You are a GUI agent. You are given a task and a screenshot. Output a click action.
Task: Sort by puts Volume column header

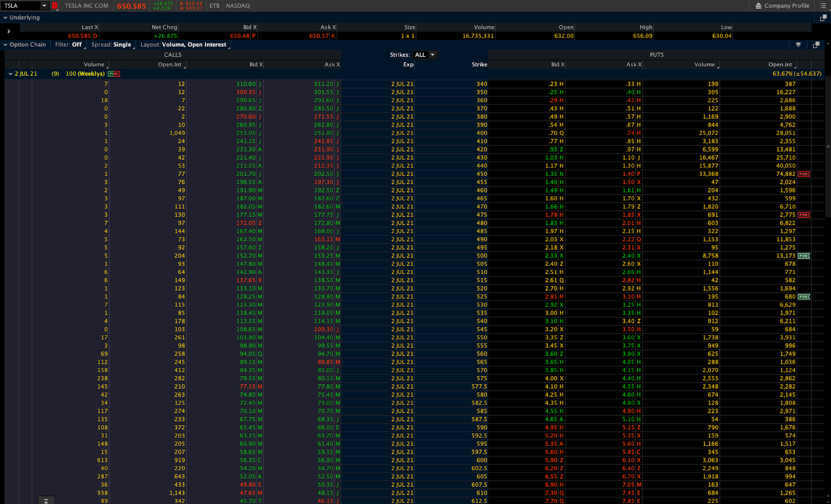point(705,64)
